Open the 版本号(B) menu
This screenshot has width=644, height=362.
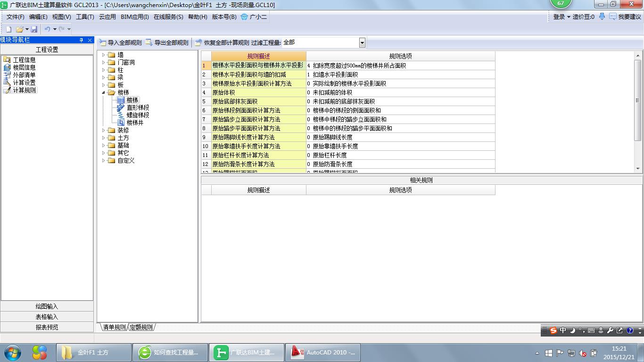click(x=224, y=17)
